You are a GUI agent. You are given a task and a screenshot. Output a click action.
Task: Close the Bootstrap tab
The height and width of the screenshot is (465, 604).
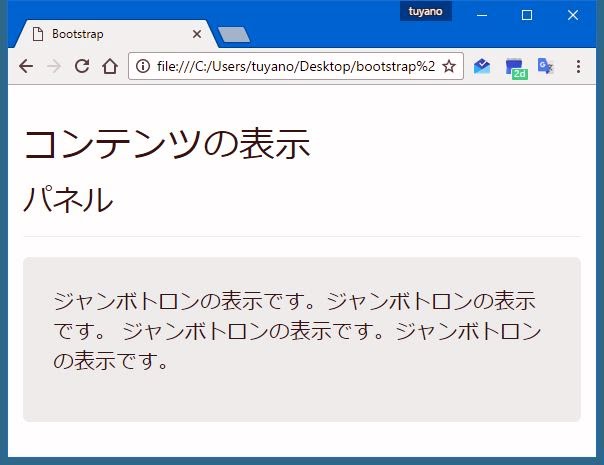coord(196,34)
